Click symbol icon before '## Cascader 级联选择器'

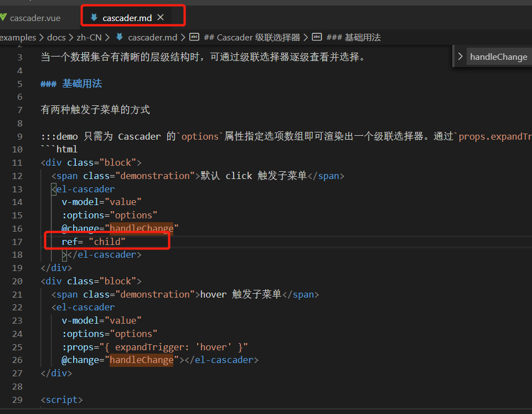(x=194, y=37)
